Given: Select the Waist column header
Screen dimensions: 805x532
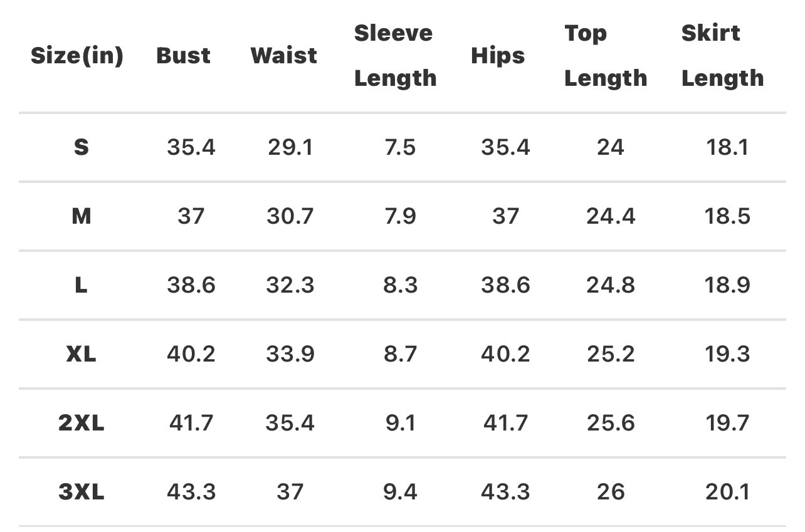Looking at the screenshot, I should (284, 56).
